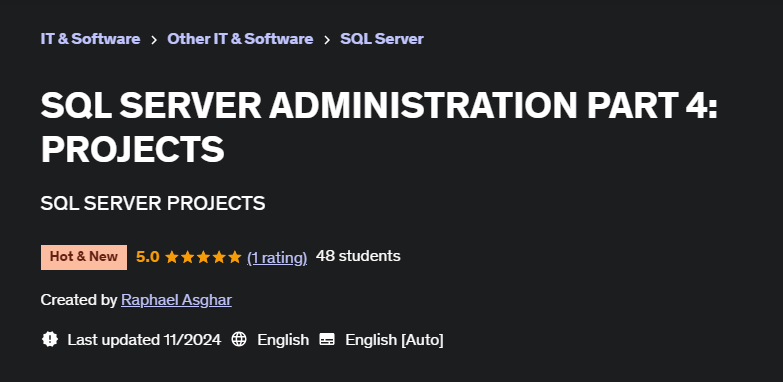Click the chevron after IT & Software
This screenshot has width=783, height=382.
click(x=154, y=39)
